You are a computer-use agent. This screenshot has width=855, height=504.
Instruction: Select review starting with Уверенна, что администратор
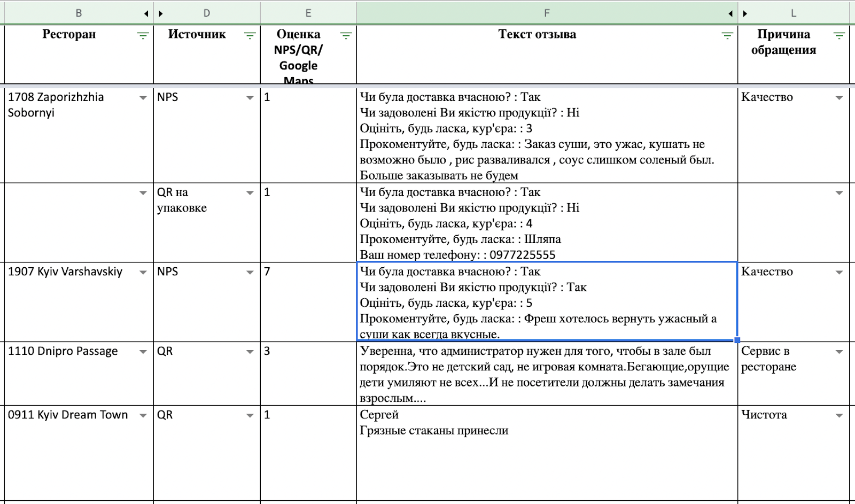(x=547, y=374)
